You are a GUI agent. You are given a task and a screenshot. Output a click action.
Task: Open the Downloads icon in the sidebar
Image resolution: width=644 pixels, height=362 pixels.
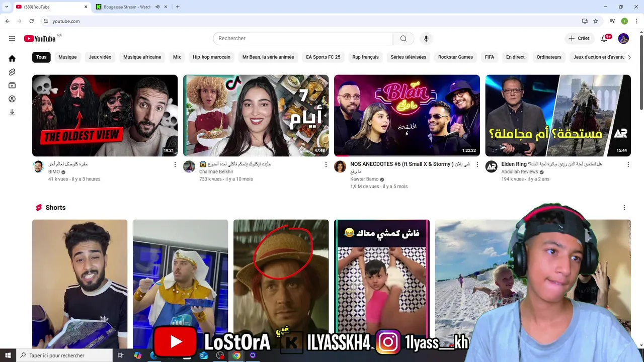coord(12,112)
